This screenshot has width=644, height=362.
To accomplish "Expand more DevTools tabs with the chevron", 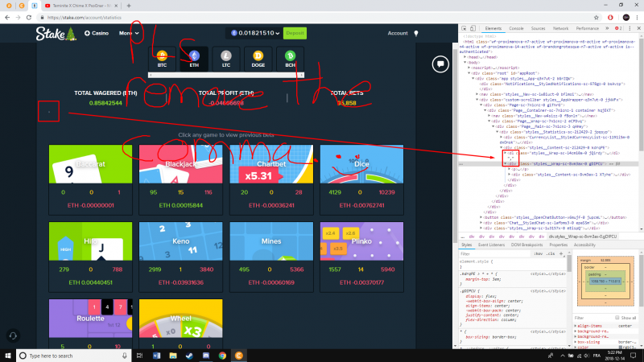I will tap(607, 28).
